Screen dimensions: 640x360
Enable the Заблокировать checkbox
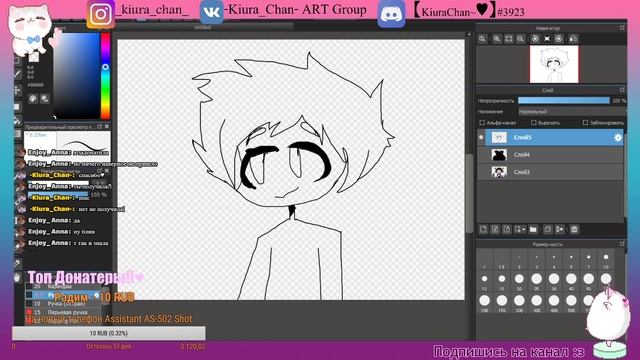coord(585,122)
